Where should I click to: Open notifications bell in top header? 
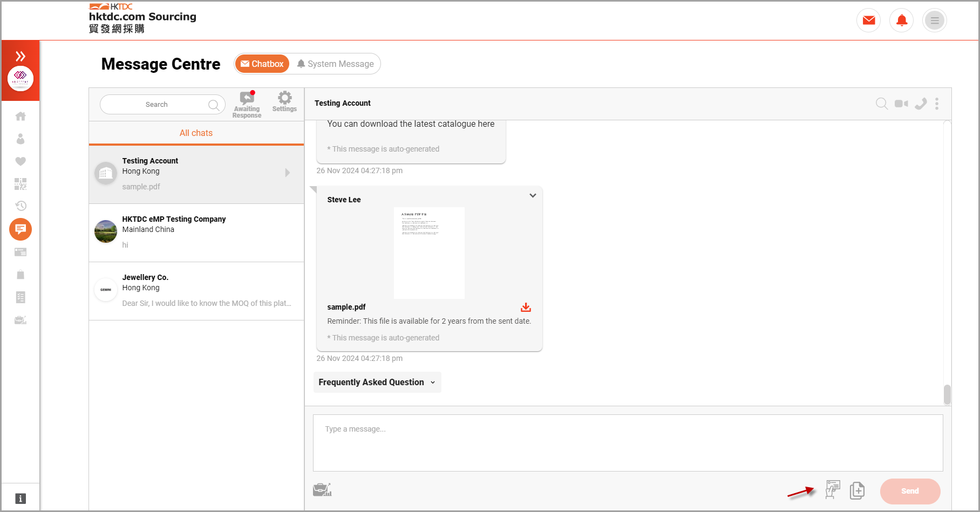(902, 21)
